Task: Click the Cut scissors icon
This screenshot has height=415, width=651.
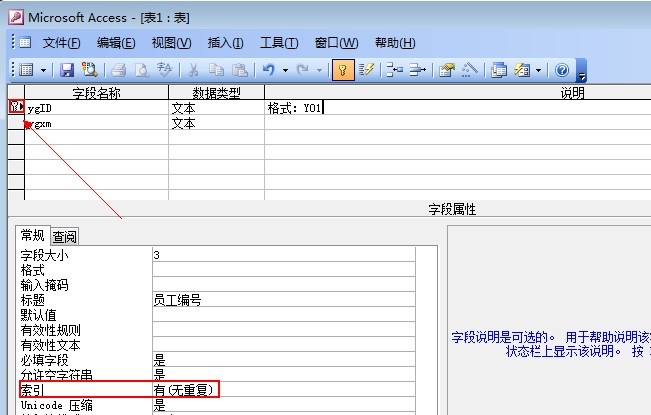Action: 193,70
